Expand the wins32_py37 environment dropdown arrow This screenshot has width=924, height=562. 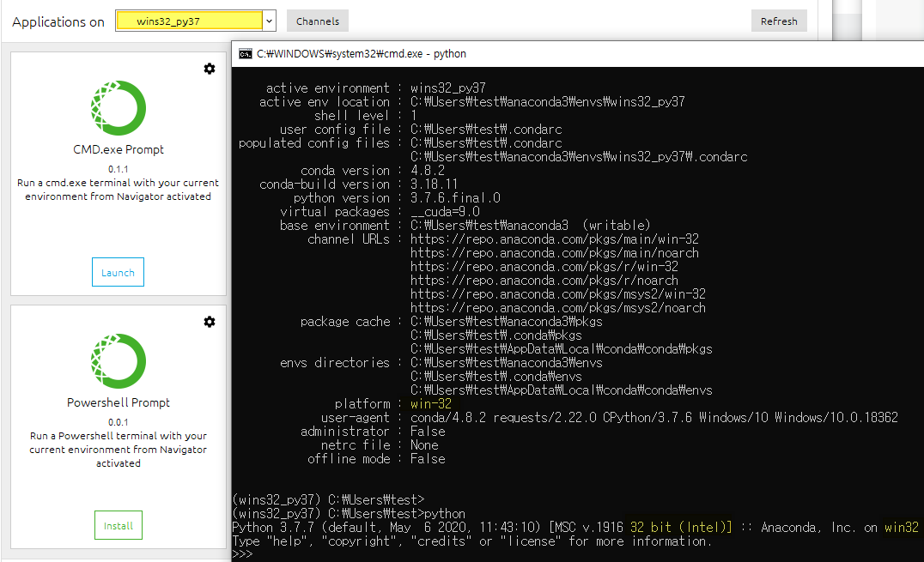270,21
